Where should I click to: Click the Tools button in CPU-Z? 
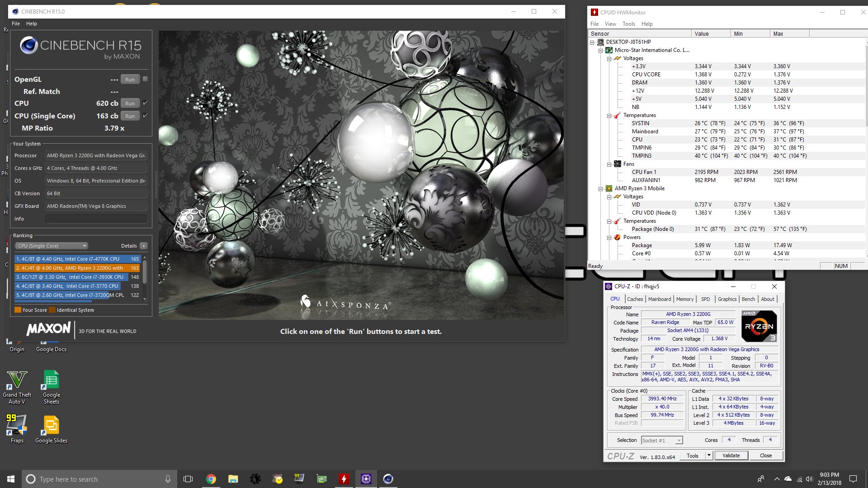(693, 455)
